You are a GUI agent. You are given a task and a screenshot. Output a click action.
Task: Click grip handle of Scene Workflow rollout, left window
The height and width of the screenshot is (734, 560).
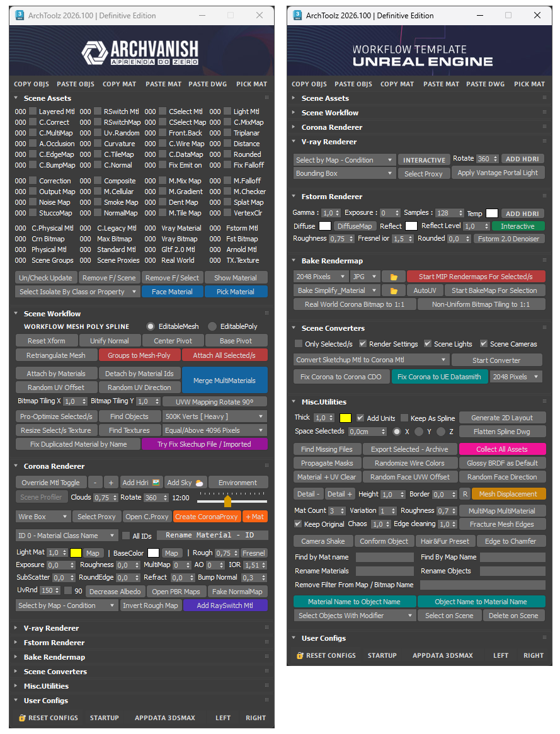click(x=266, y=313)
